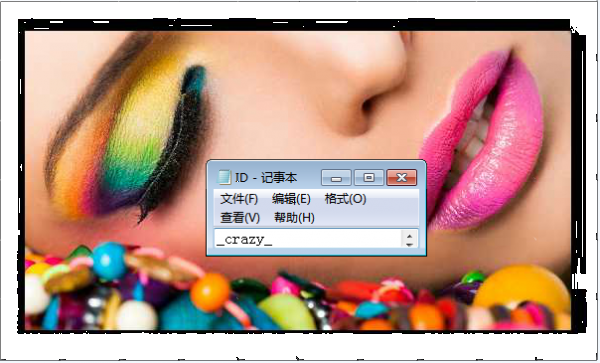Open the 帮助(H) menu
Screen dimensions: 600x363
coord(294,218)
